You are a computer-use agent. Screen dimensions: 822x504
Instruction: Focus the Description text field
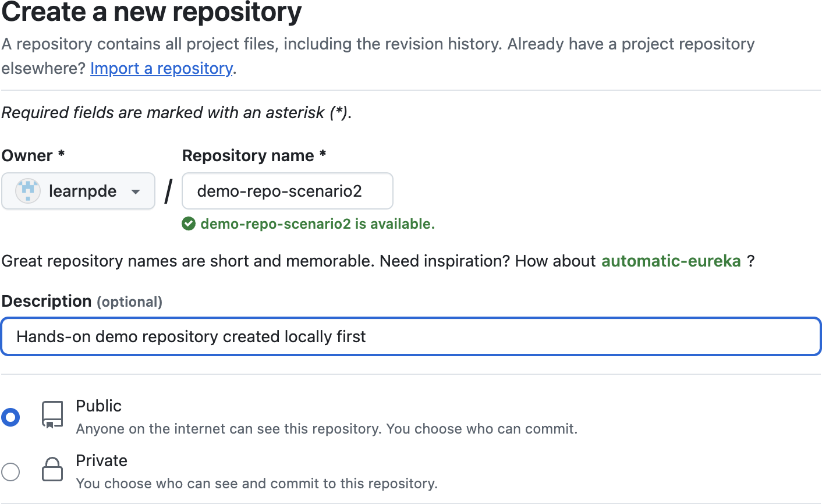pos(411,336)
